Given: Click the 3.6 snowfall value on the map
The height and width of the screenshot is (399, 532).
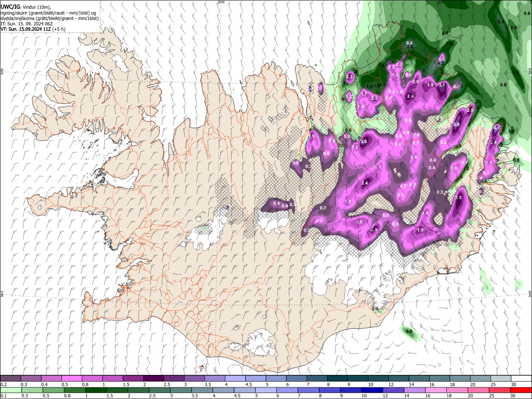Looking at the screenshot, I should [364, 142].
